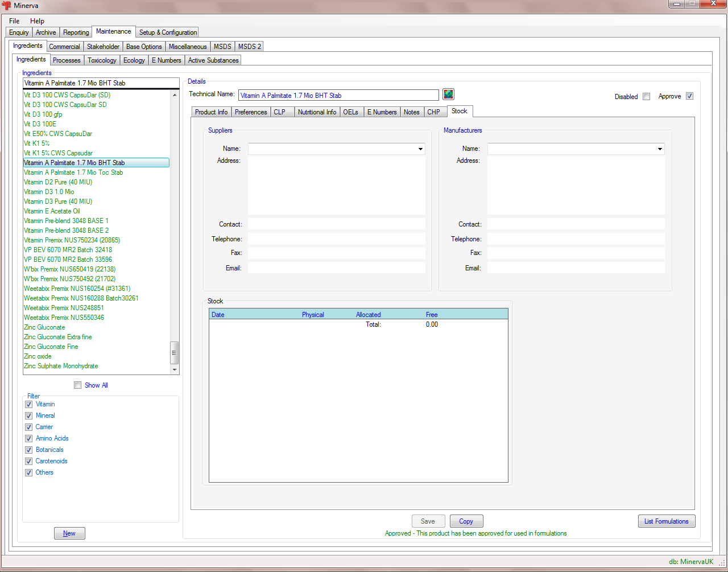Open the File menu
The image size is (728, 572).
(14, 21)
